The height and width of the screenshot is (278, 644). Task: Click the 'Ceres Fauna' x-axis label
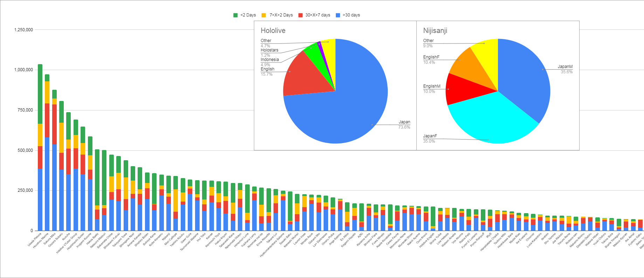point(393,239)
